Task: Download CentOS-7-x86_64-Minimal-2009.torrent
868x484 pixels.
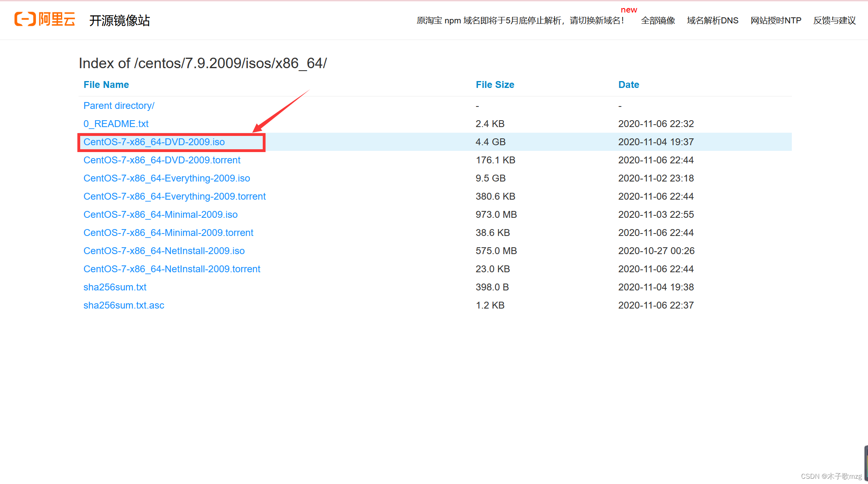Action: coord(168,233)
